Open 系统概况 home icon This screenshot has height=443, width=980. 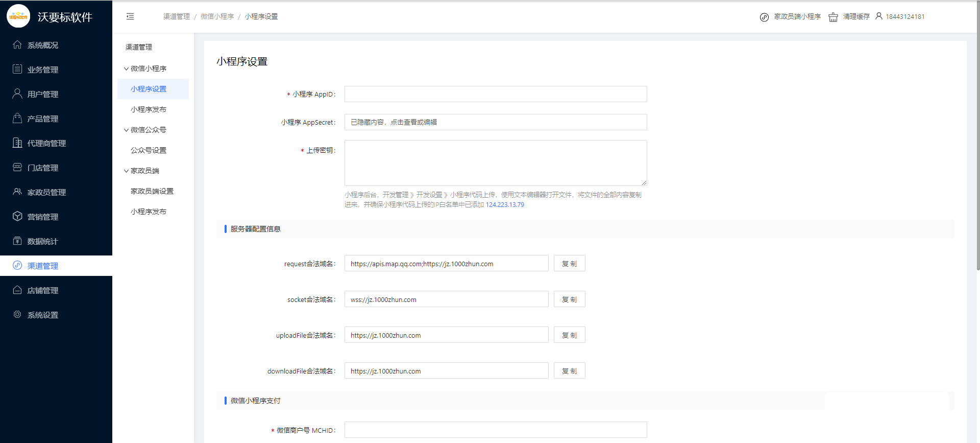coord(17,45)
